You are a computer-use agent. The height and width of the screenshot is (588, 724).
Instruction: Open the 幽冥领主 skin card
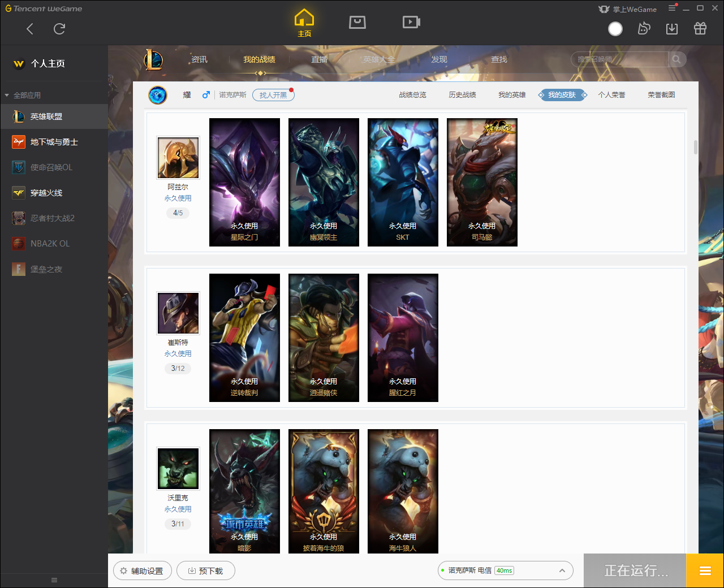tap(324, 182)
